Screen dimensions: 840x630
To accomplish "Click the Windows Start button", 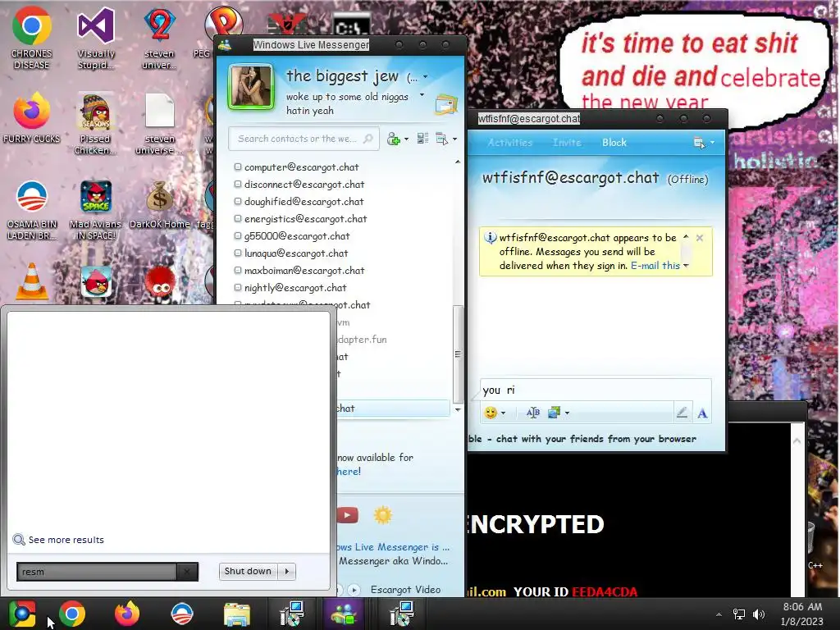I will 22,614.
